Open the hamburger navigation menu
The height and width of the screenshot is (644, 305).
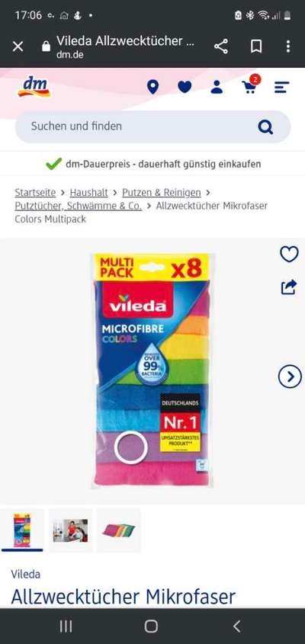tap(282, 87)
